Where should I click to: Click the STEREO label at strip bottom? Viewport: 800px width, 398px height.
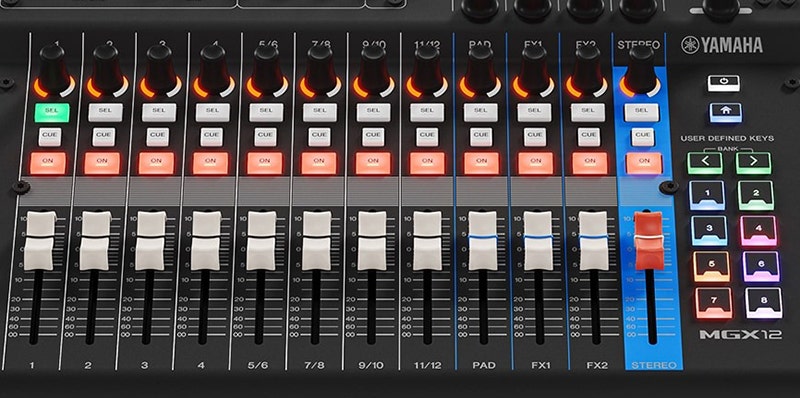(654, 365)
